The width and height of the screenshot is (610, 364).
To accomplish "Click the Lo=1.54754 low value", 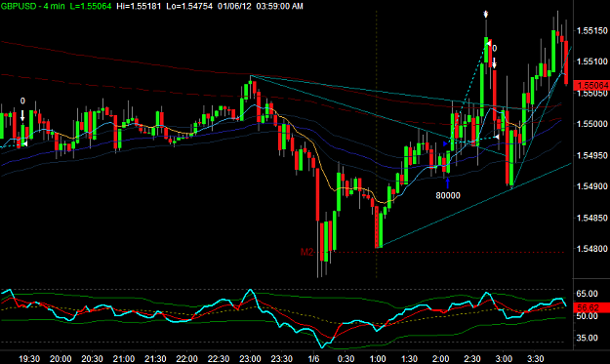I will click(x=189, y=6).
